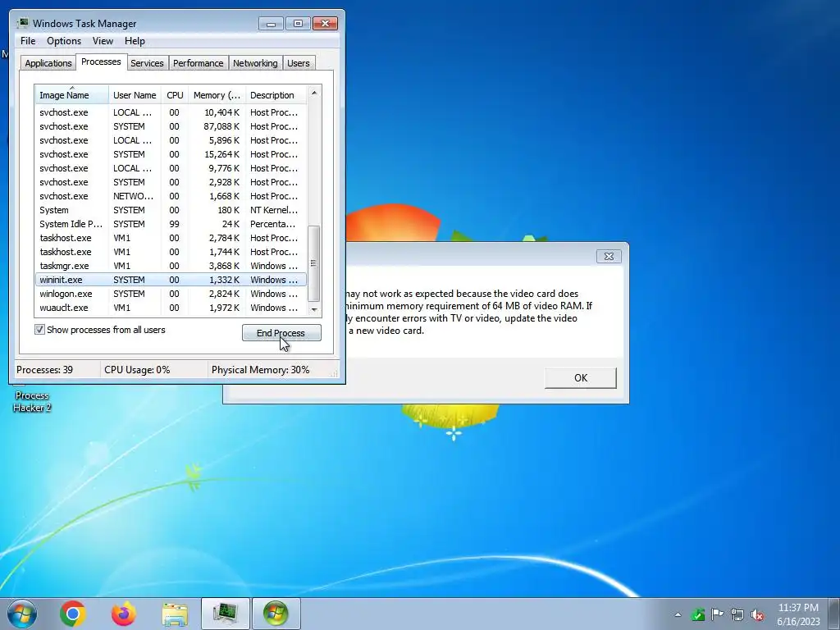Click the process list scroll down arrow
This screenshot has height=630, width=840.
coord(314,309)
